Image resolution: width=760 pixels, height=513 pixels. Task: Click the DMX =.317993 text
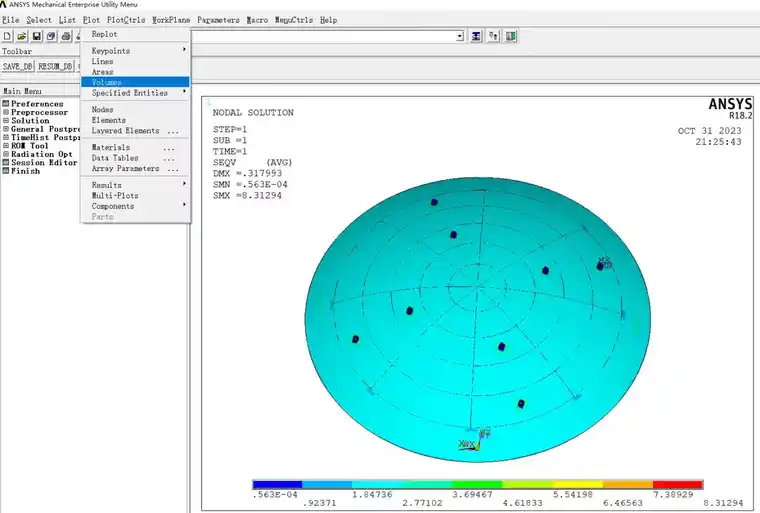tap(247, 173)
